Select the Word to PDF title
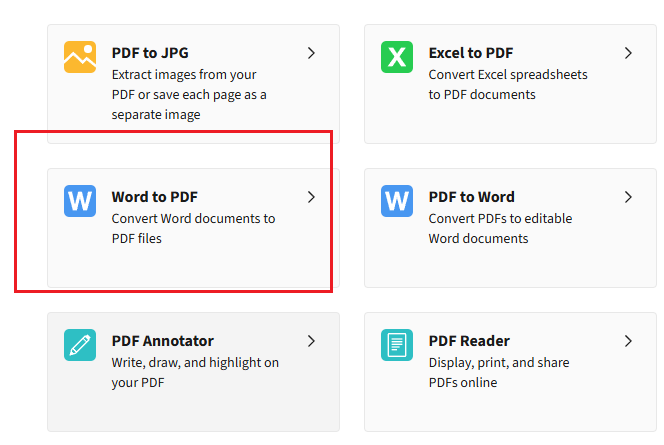Image resolution: width=664 pixels, height=445 pixels. click(x=155, y=197)
